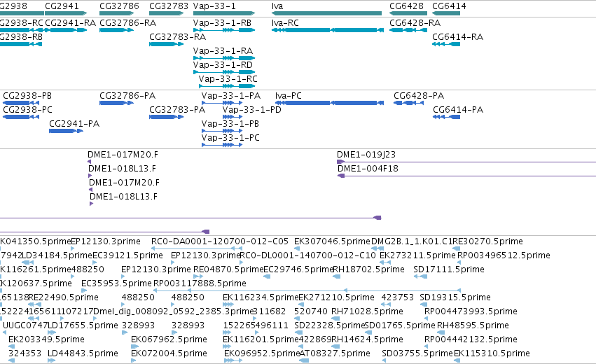Screen dimensions: 596x364
Task: Click EST RH14624.5prime
Action: coord(367,339)
